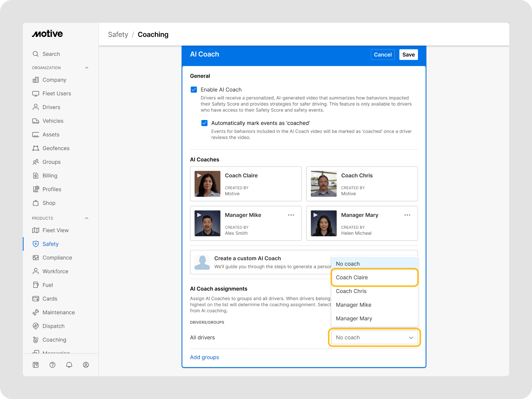This screenshot has width=532, height=399.
Task: Click the Drivers person icon
Action: coord(36,107)
